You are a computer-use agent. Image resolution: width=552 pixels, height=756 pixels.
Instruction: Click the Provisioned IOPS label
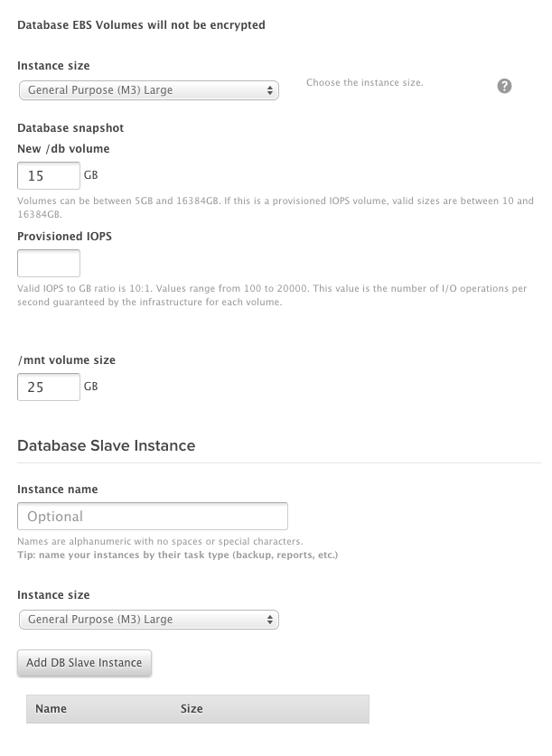(64, 236)
